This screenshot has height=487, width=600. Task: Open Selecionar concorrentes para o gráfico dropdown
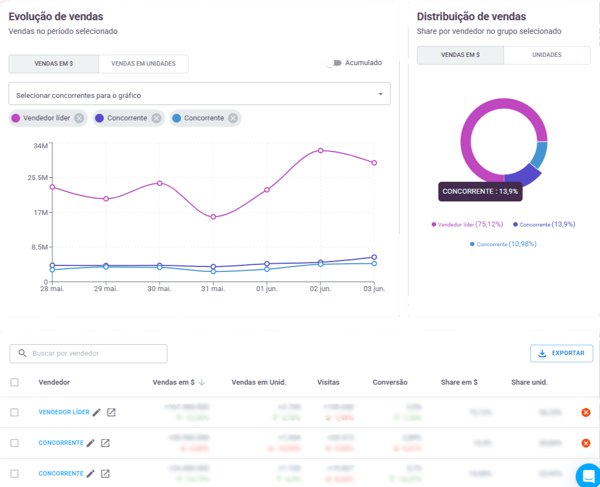click(x=199, y=94)
